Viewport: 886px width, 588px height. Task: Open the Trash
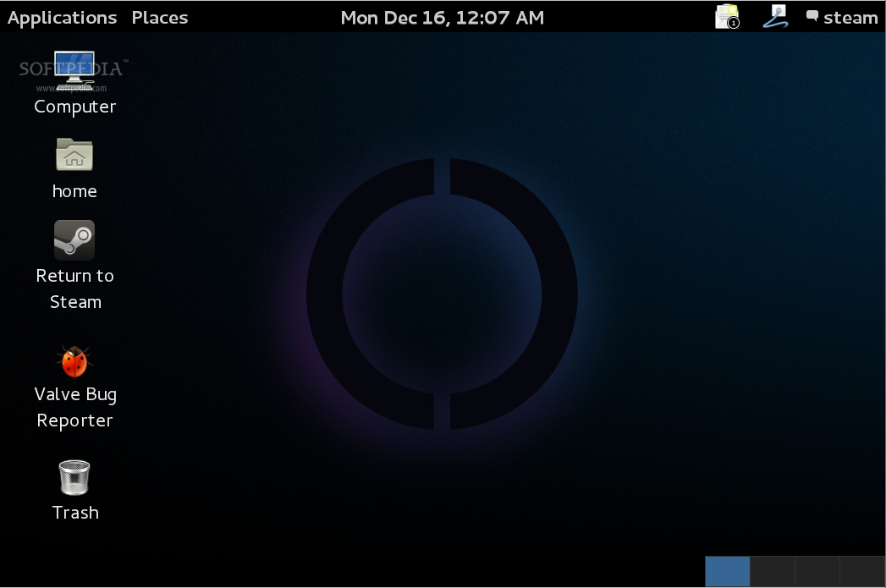[x=74, y=477]
